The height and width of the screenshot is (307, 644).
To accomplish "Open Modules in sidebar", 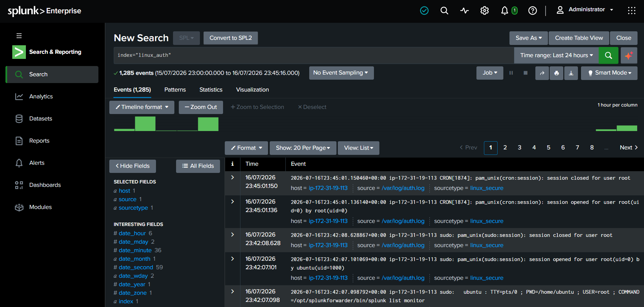I will [52, 207].
